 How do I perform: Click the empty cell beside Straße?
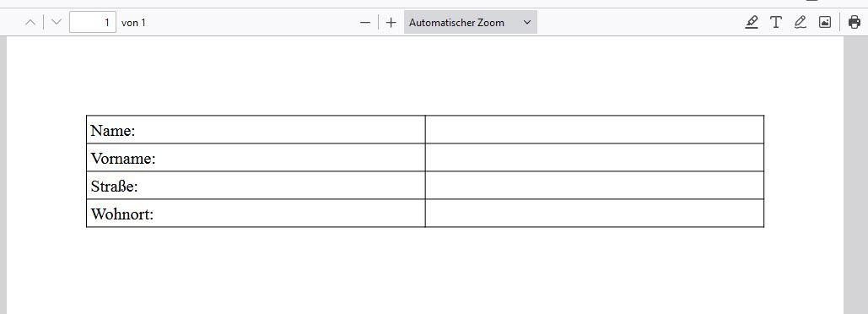click(595, 185)
